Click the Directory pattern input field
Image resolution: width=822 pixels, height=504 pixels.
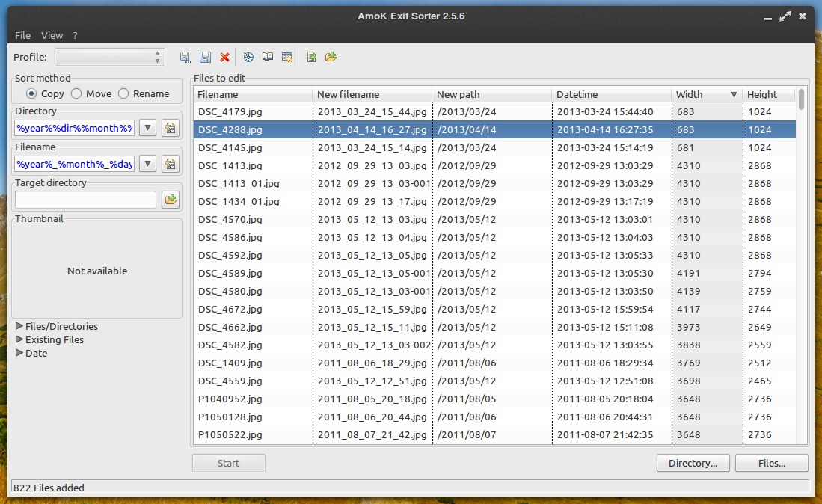75,128
